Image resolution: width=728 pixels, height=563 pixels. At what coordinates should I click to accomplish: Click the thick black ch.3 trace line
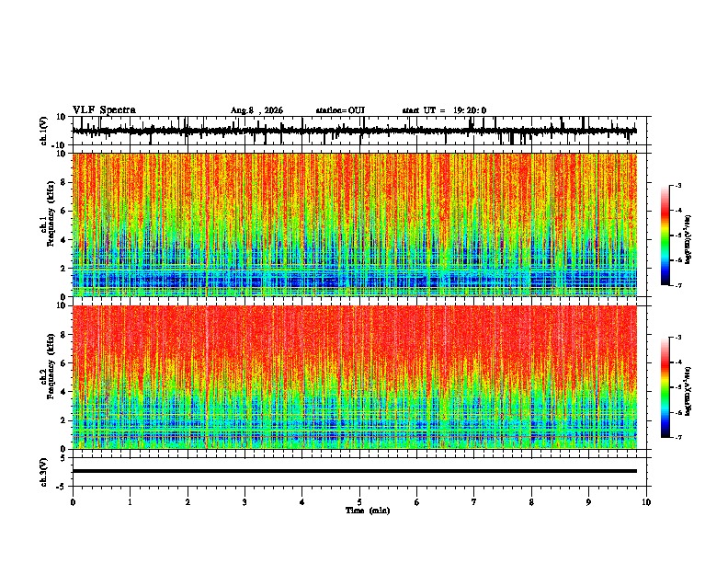(x=354, y=471)
